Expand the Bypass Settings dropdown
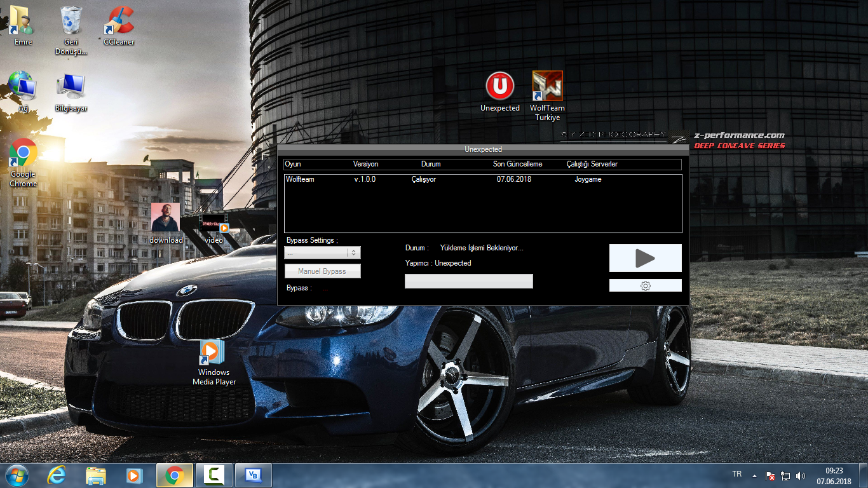The height and width of the screenshot is (488, 868). click(322, 252)
